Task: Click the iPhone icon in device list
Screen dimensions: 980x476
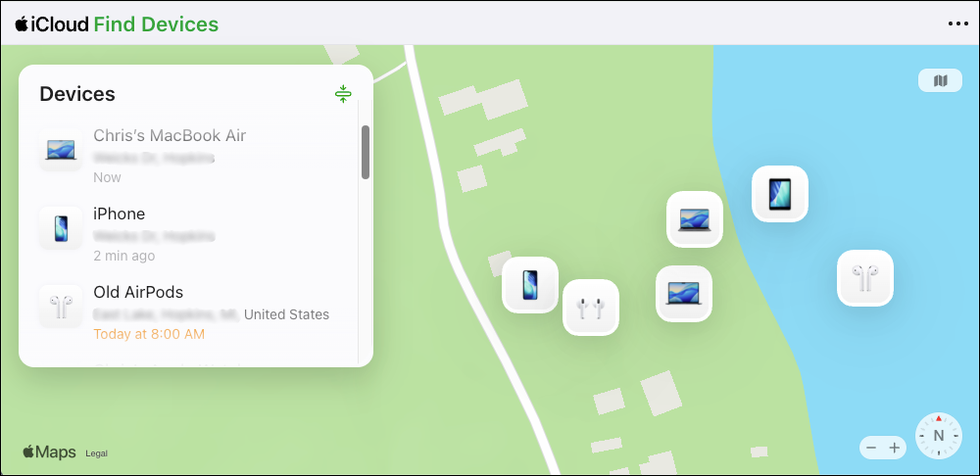Action: 61,228
